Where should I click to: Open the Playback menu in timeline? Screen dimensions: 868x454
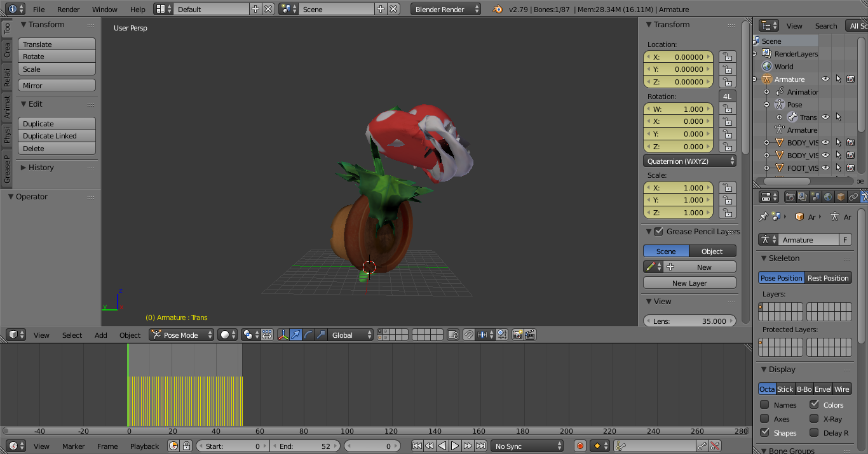pyautogui.click(x=145, y=446)
